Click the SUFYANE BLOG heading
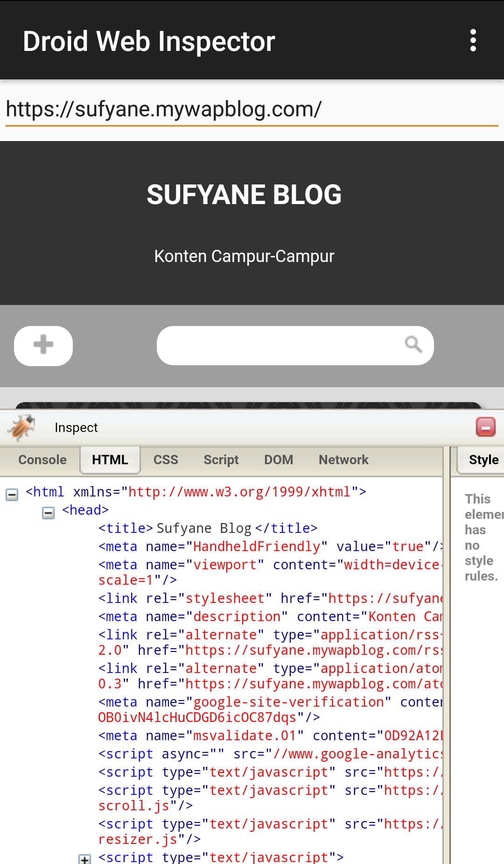 click(244, 194)
